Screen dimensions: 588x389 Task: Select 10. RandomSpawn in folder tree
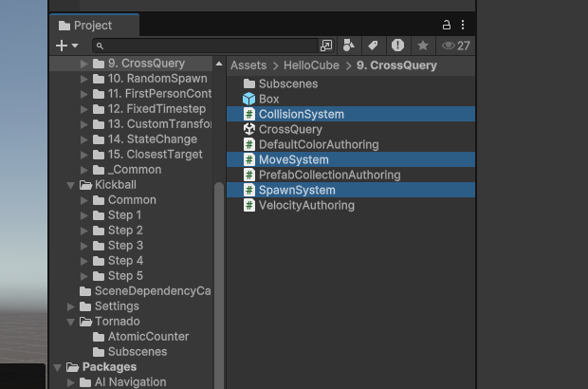coord(157,79)
